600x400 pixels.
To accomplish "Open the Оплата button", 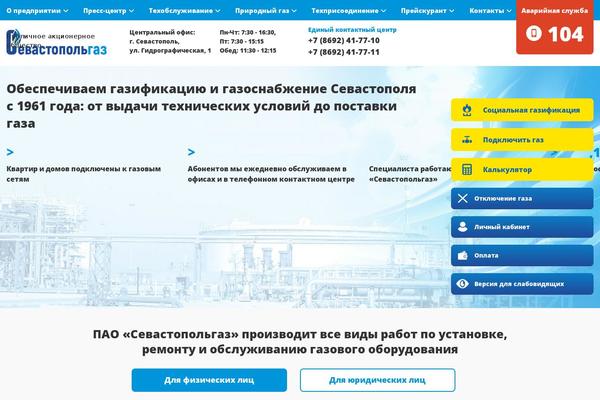I will click(522, 255).
